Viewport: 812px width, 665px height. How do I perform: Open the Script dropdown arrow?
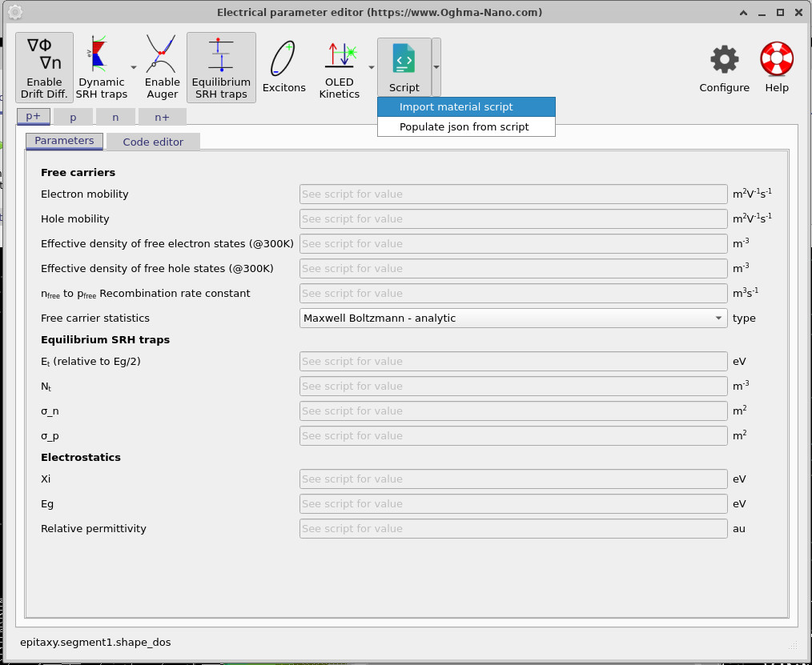coord(436,67)
